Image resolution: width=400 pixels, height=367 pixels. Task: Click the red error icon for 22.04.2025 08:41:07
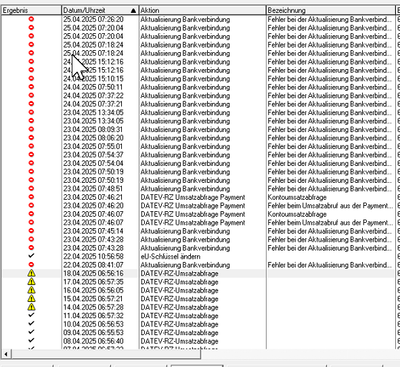pyautogui.click(x=31, y=265)
